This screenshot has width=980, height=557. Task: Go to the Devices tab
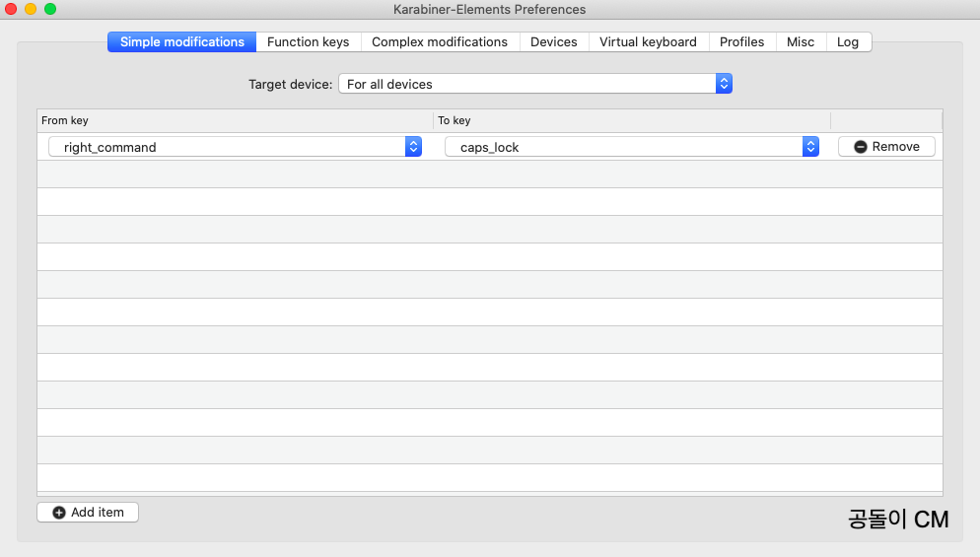pyautogui.click(x=554, y=41)
